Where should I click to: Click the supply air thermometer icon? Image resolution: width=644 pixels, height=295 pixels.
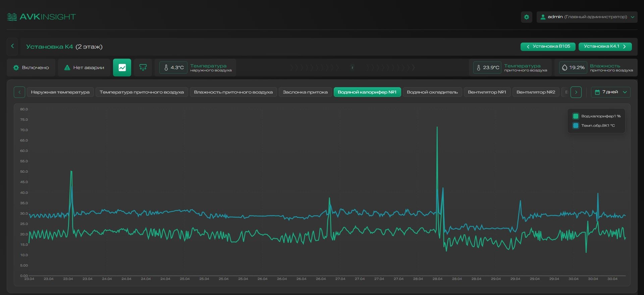click(x=479, y=68)
